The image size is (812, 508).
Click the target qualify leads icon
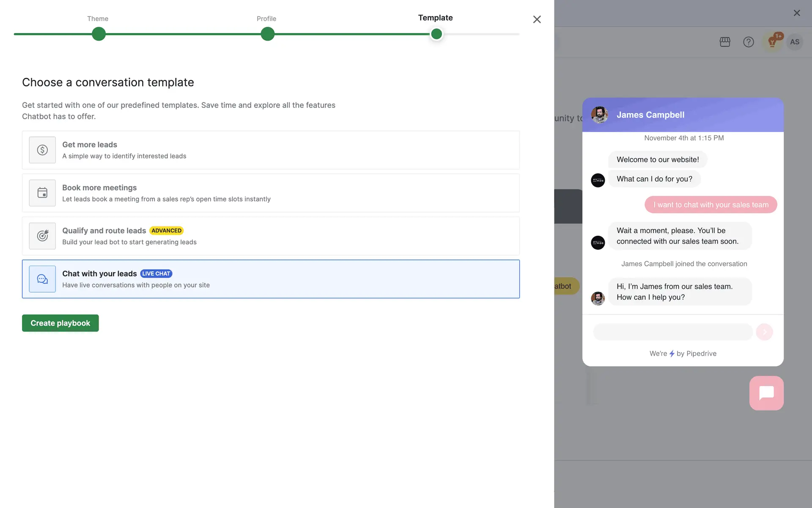(42, 236)
